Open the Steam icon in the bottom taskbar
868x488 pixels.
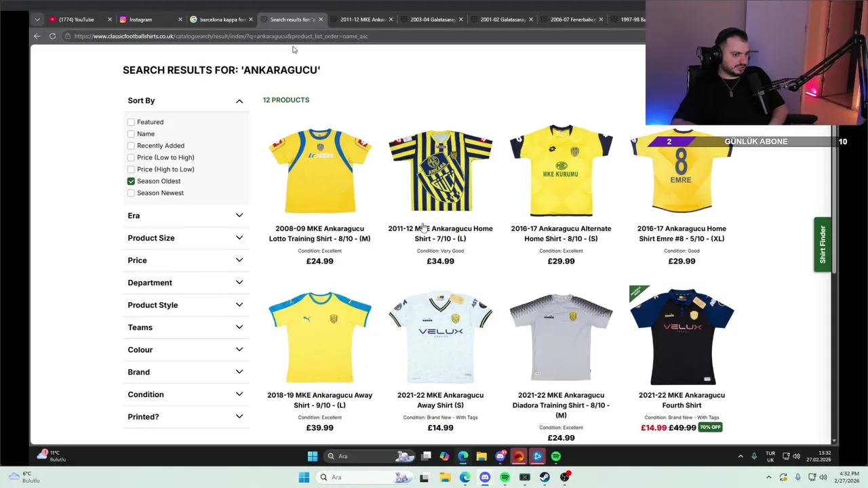[x=545, y=477]
